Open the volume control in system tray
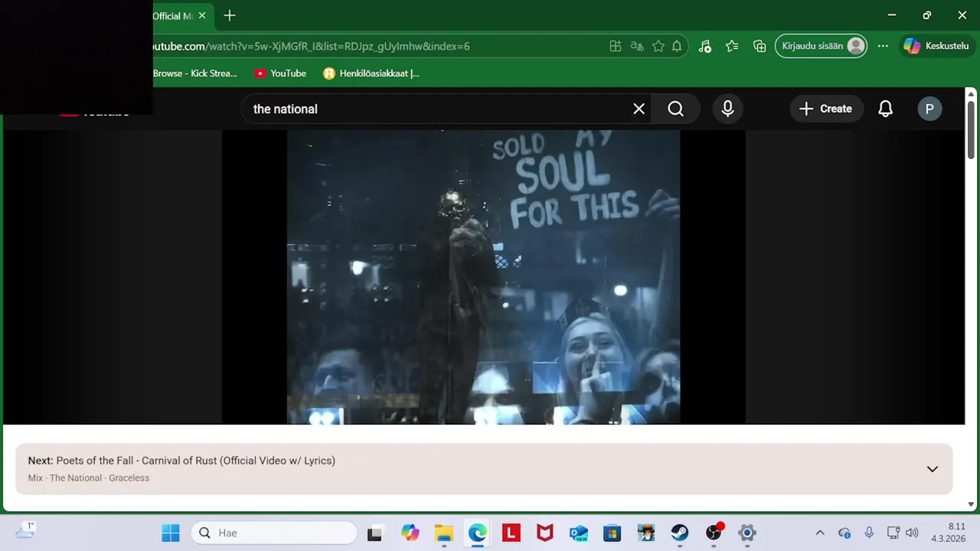This screenshot has width=980, height=551. (x=911, y=533)
